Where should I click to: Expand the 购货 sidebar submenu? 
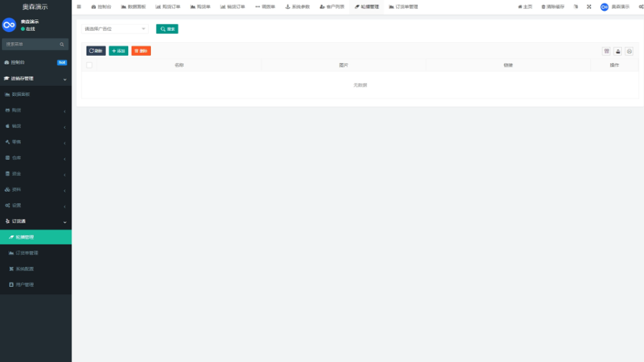point(36,110)
